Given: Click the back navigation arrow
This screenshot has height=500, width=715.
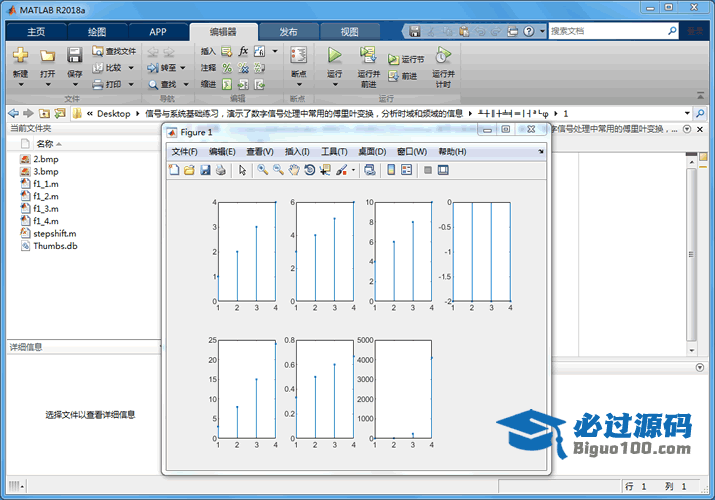Looking at the screenshot, I should (14, 113).
